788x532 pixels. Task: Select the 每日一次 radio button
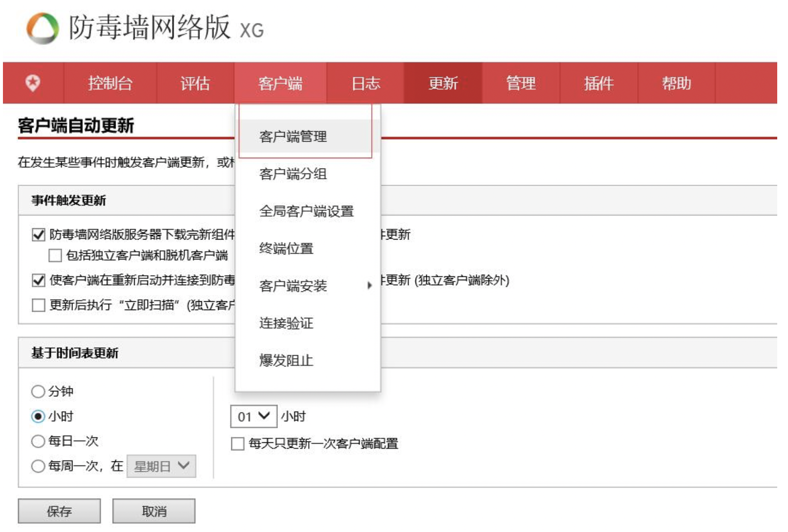point(38,441)
